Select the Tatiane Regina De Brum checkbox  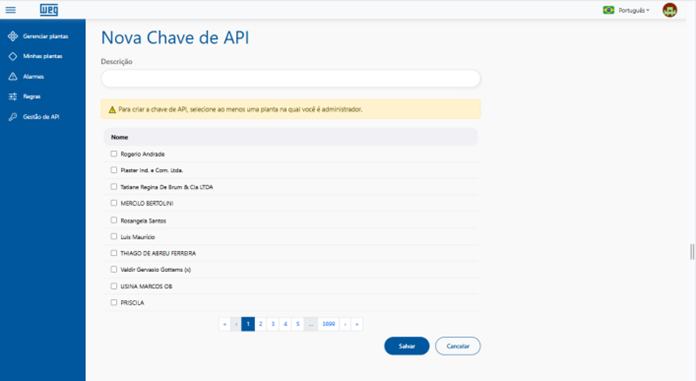tap(114, 187)
